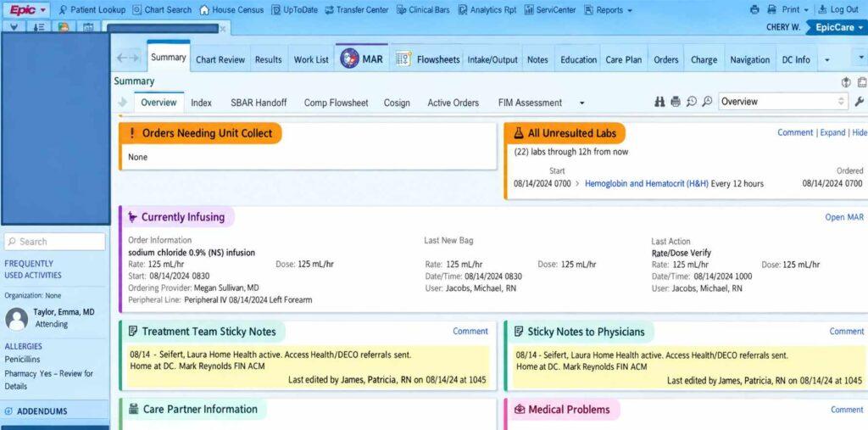Click the back/forward navigation arrows
Image resolution: width=868 pixels, height=430 pixels.
[x=129, y=58]
